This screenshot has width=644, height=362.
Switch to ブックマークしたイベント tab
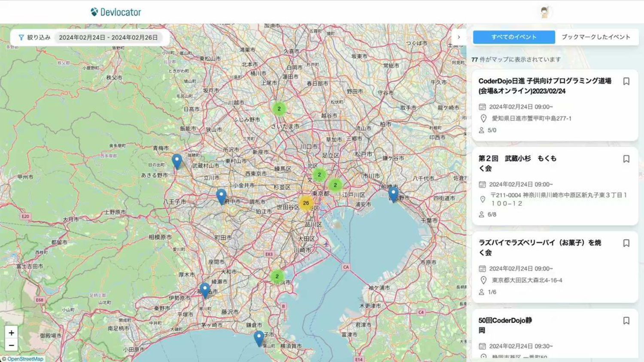(596, 37)
